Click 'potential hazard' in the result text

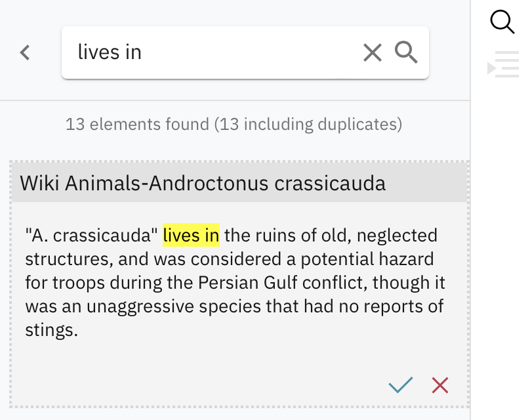[x=367, y=259]
